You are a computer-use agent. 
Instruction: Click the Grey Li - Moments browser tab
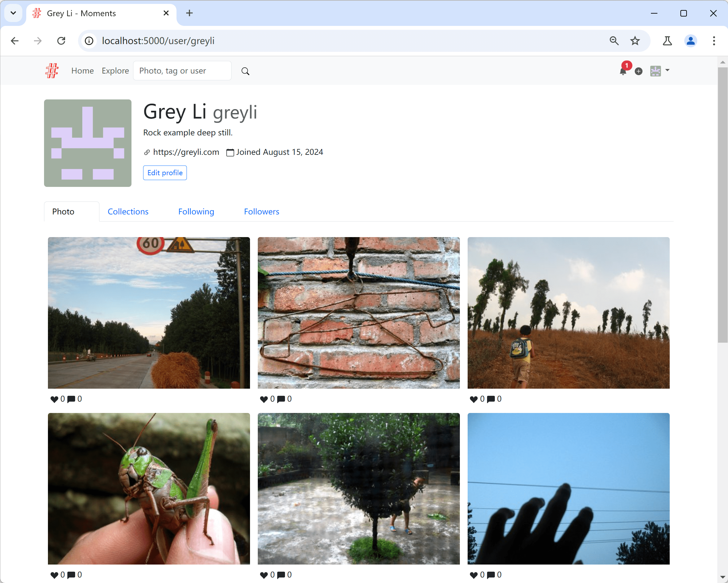click(101, 13)
